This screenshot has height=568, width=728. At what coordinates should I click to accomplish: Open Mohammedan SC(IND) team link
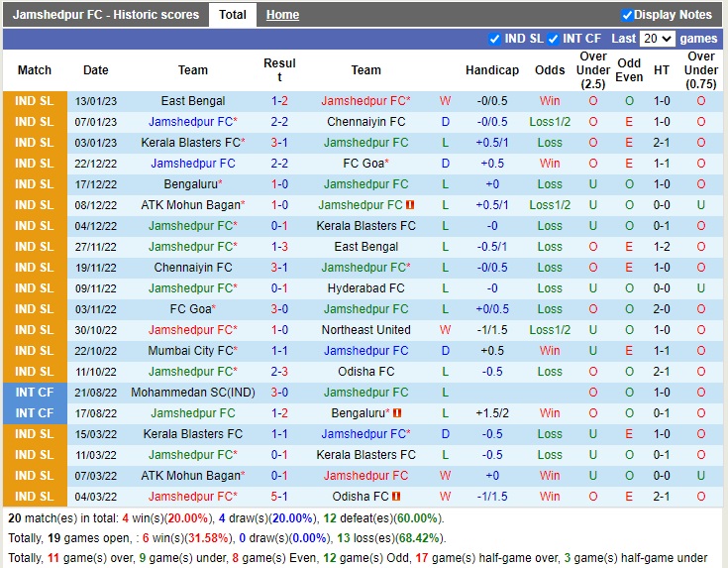pyautogui.click(x=193, y=393)
